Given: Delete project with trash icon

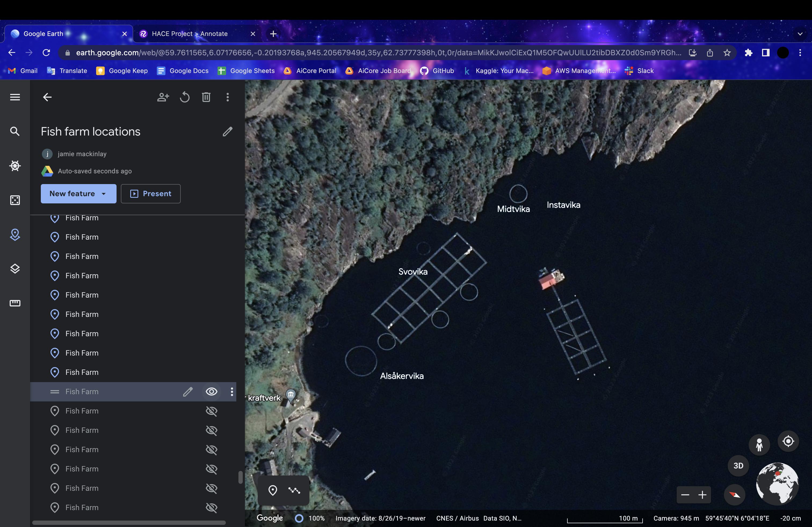Looking at the screenshot, I should point(206,97).
